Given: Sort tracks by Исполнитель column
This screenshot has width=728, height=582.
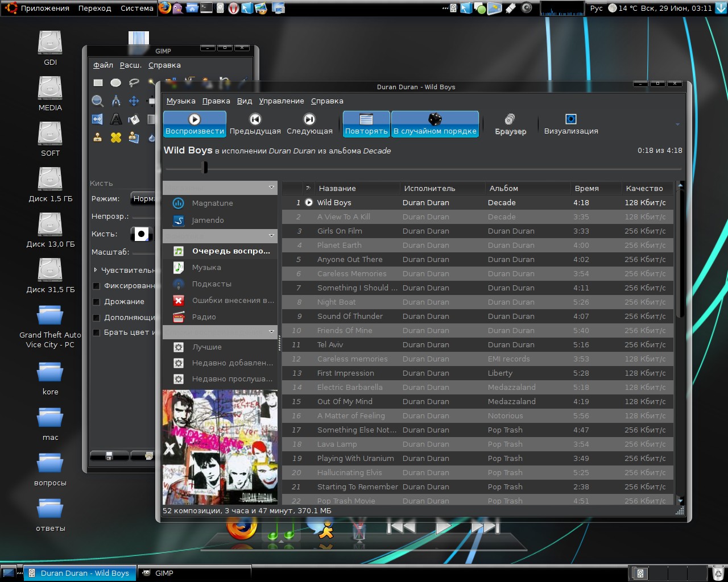Looking at the screenshot, I should (442, 188).
